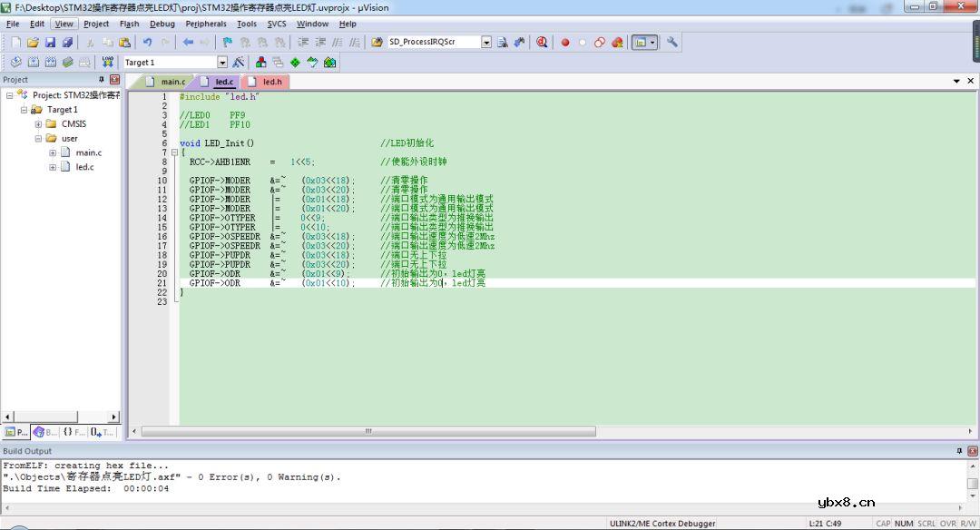Click the Undo arrow icon
This screenshot has width=980, height=530.
[x=147, y=43]
